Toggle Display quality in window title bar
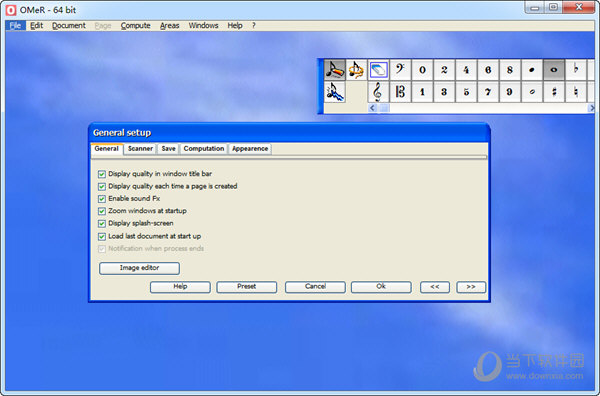 [101, 174]
